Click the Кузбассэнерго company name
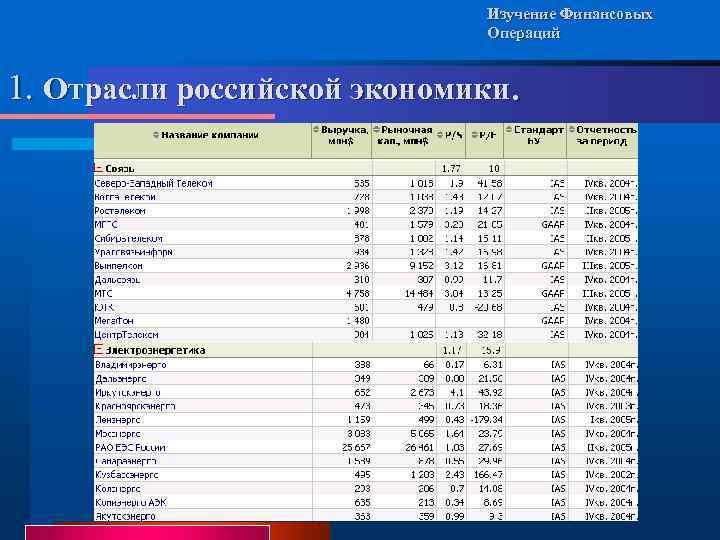Image resolution: width=720 pixels, height=540 pixels. [x=127, y=475]
